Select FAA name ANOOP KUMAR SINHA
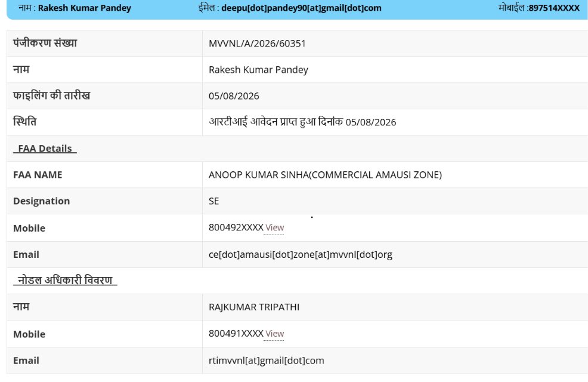Image resolution: width=588 pixels, height=382 pixels. coord(259,175)
